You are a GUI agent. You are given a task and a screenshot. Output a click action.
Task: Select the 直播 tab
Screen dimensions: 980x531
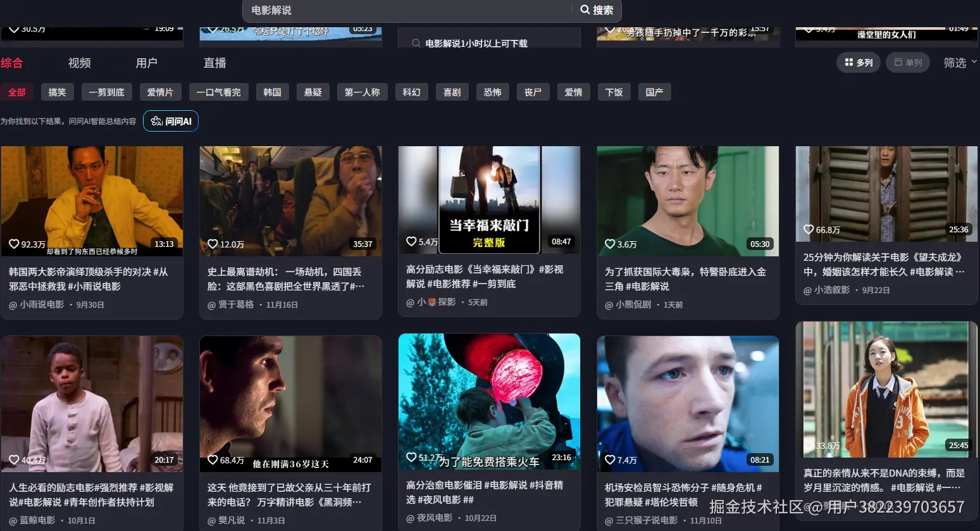[214, 63]
